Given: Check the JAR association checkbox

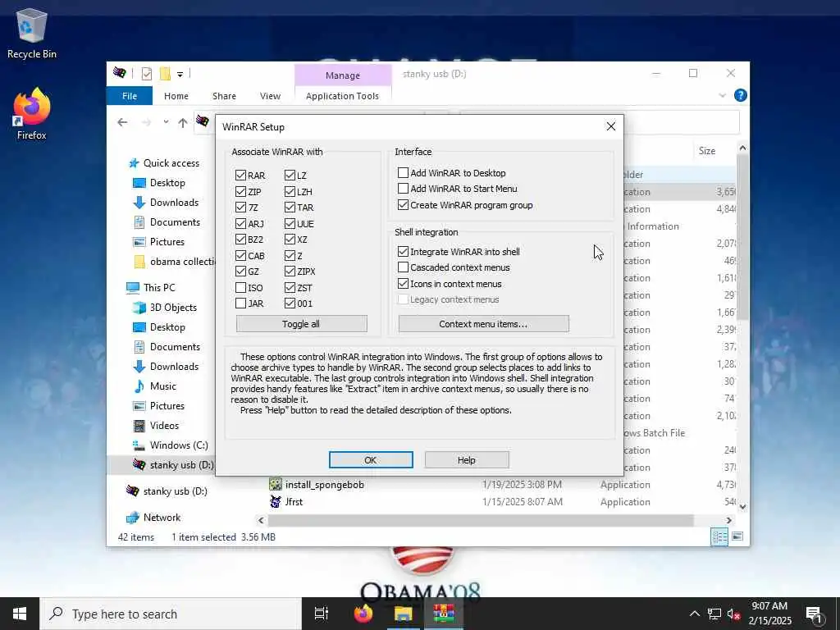Looking at the screenshot, I should tap(240, 304).
